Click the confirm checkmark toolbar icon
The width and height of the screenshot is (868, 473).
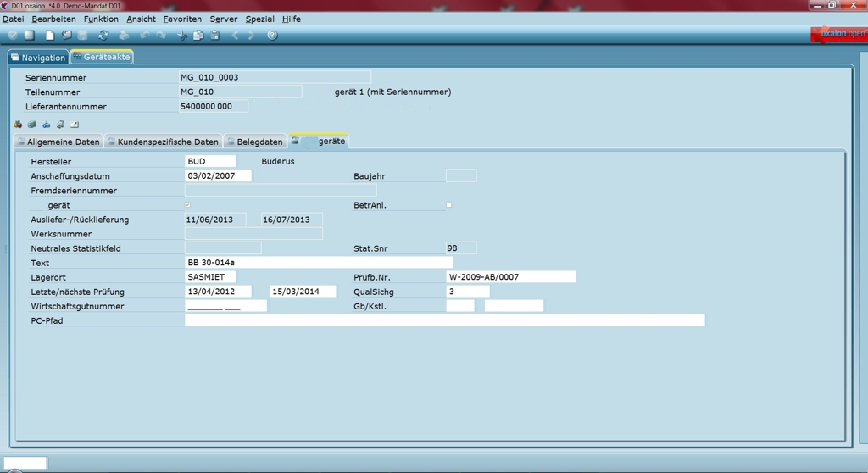click(13, 36)
